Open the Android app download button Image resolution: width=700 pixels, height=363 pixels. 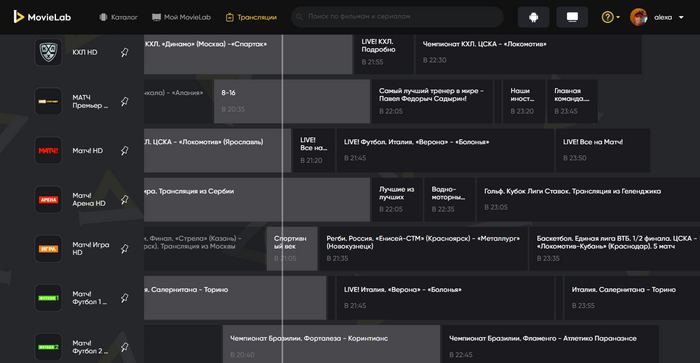pos(533,17)
